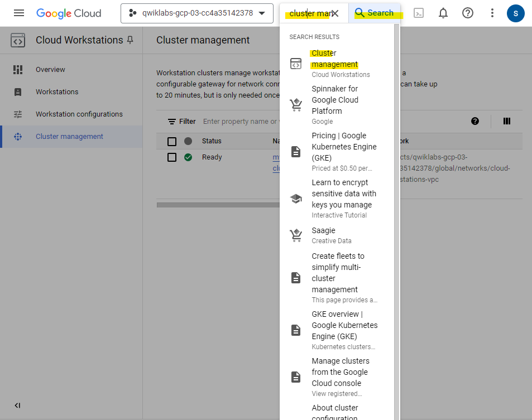Open Pricing Google Kubernetes Engine result
The height and width of the screenshot is (420, 532).
coord(337,152)
